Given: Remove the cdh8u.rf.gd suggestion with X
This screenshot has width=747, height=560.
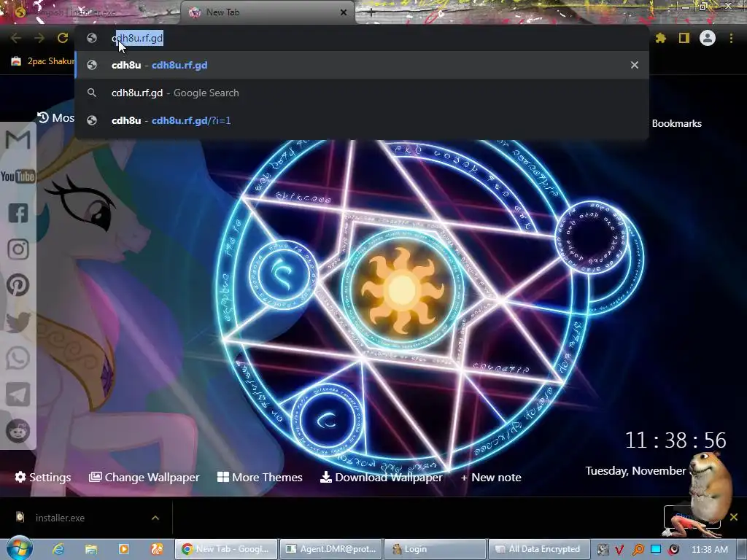Looking at the screenshot, I should (635, 65).
